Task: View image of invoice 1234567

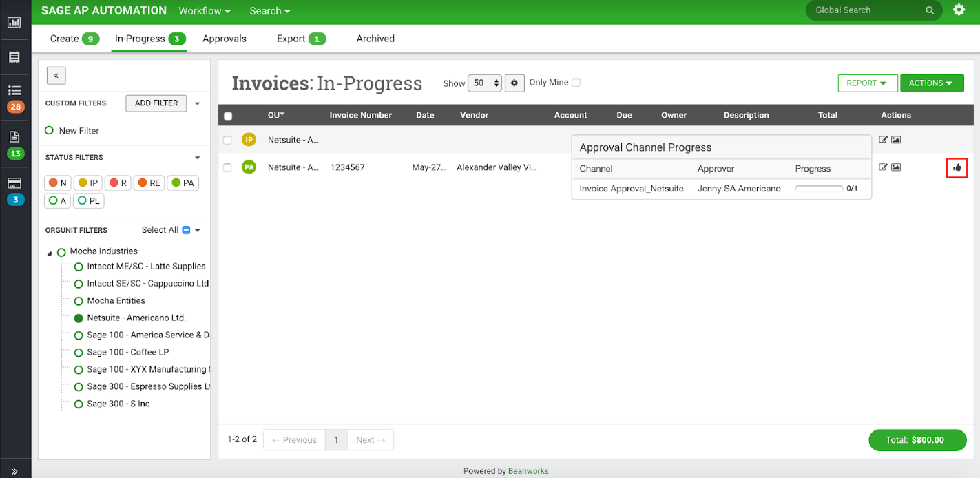Action: pyautogui.click(x=896, y=167)
